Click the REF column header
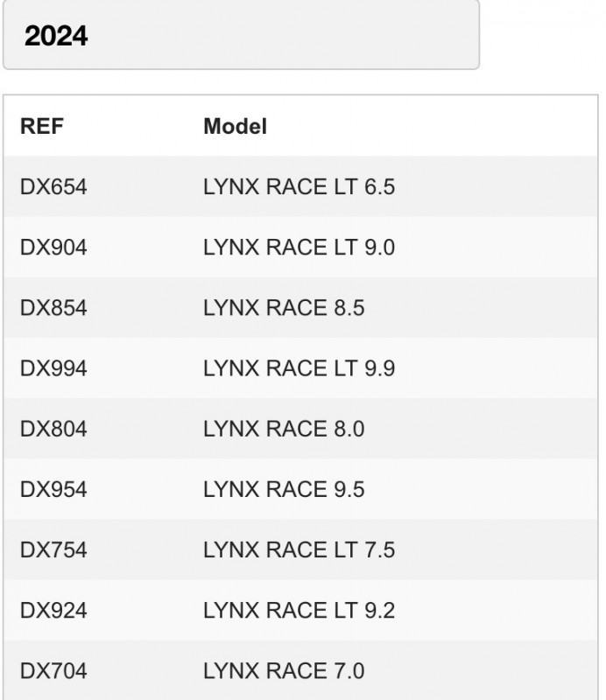Screen dimensions: 606x700 point(42,126)
